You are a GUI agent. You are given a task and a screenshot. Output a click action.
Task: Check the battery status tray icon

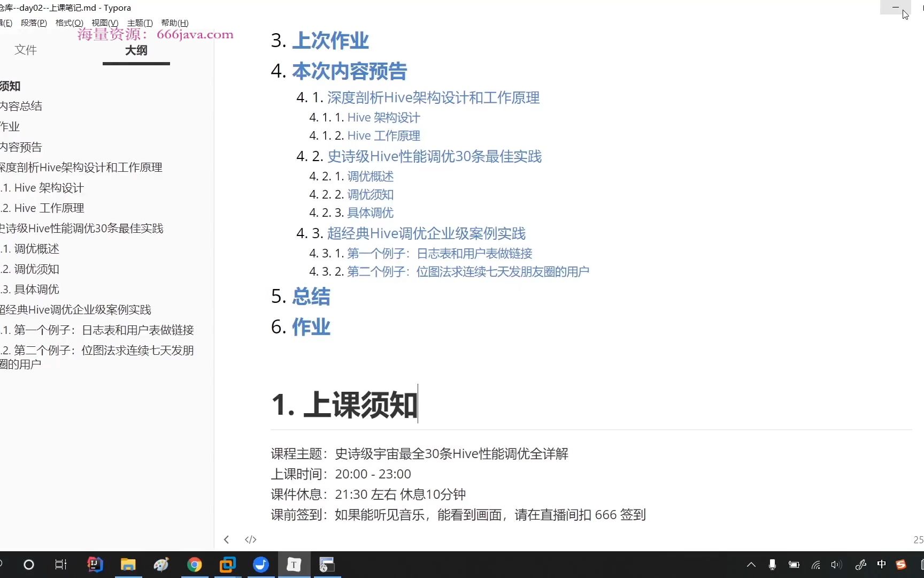pyautogui.click(x=794, y=565)
